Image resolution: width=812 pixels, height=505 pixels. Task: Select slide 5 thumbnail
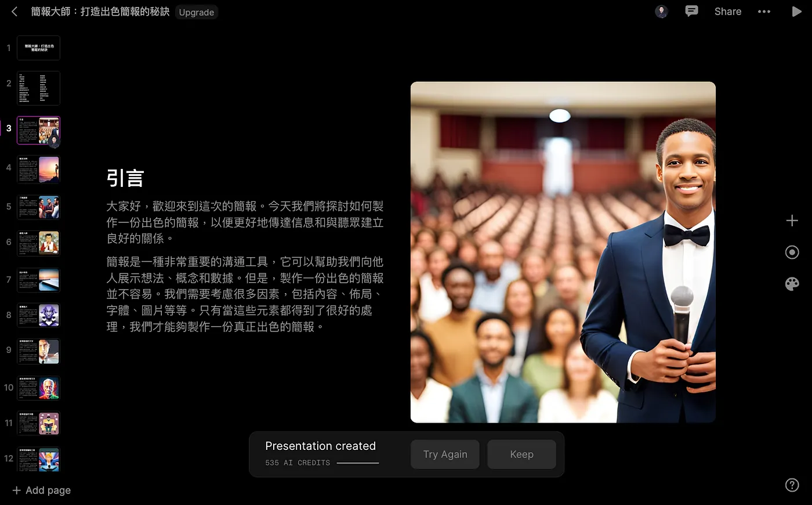(38, 207)
